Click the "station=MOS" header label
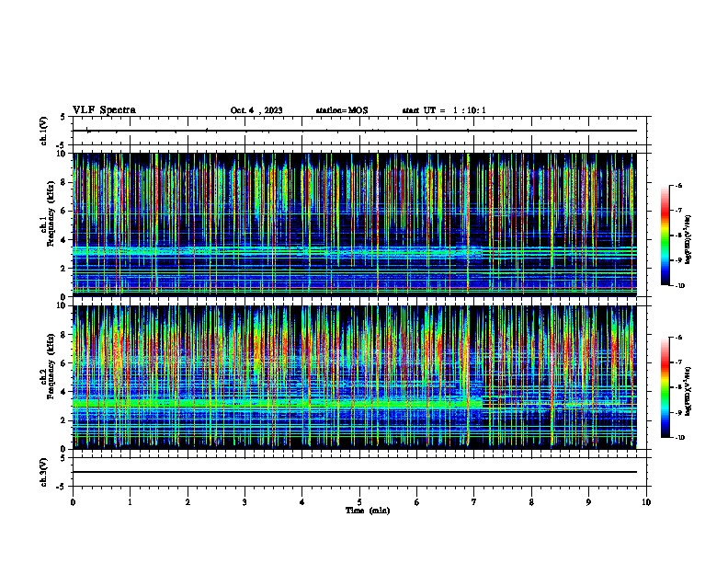The width and height of the screenshot is (728, 563). [x=342, y=110]
